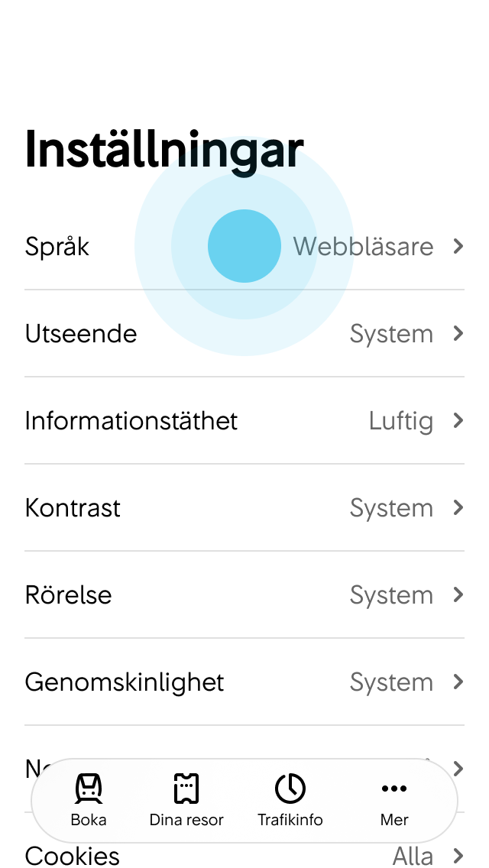Select the Genomskinlighet row chevron
The width and height of the screenshot is (489, 868).
point(458,682)
